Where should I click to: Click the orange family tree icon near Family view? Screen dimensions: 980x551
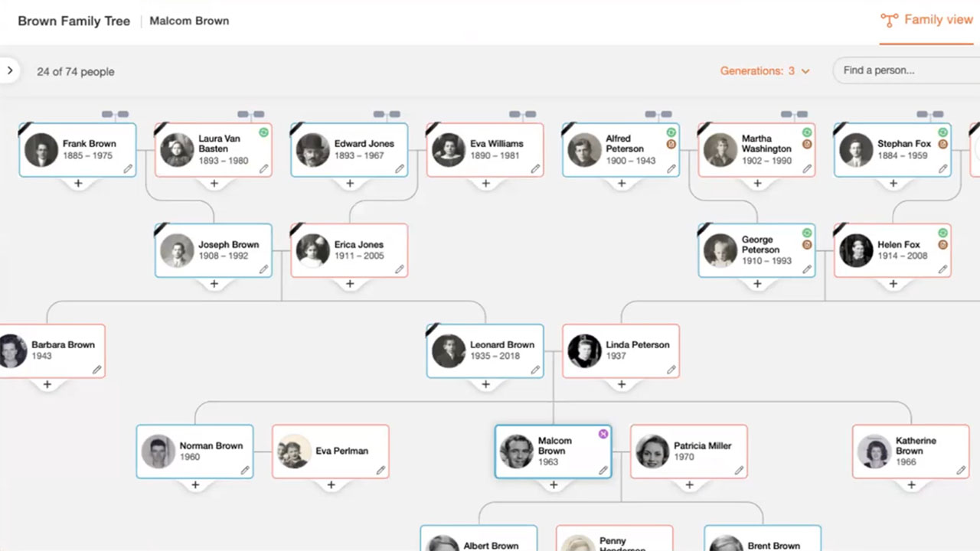click(889, 19)
